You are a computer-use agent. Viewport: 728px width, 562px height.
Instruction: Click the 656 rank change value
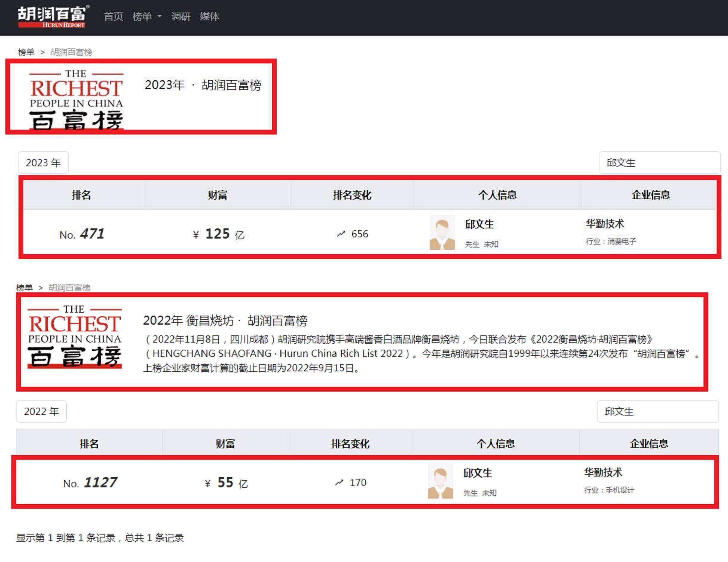360,234
